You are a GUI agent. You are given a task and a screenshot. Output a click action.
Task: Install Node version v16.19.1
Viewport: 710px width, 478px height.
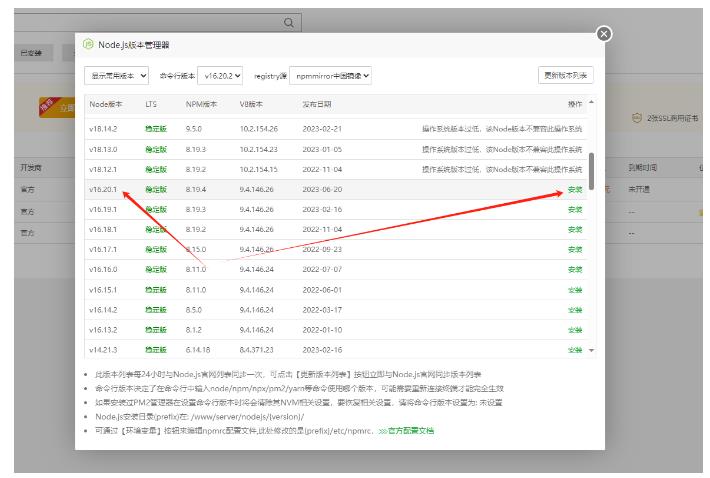pyautogui.click(x=575, y=210)
